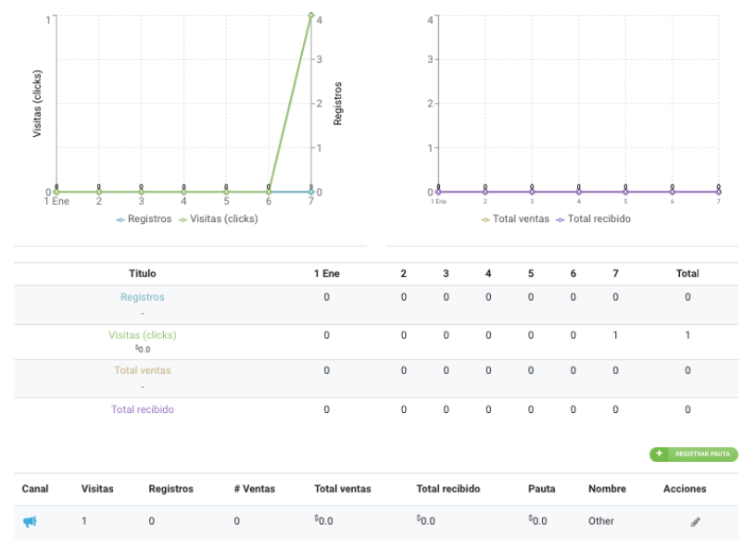The width and height of the screenshot is (756, 550).
Task: Click the 1 Ene column header in table
Action: [x=326, y=273]
